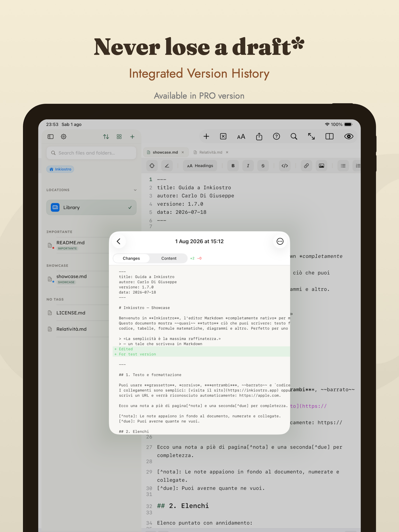Screen dimensions: 399x532
Task: Click added line 'For test version'
Action: tap(137, 354)
